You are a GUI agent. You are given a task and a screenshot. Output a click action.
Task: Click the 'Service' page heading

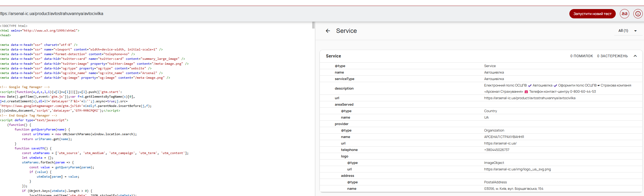[x=346, y=31]
